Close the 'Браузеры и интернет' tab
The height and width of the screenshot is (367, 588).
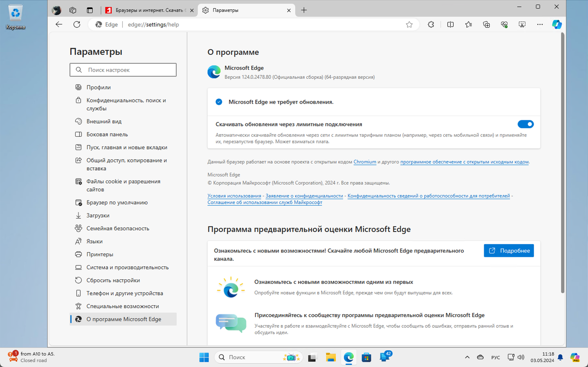click(x=192, y=11)
